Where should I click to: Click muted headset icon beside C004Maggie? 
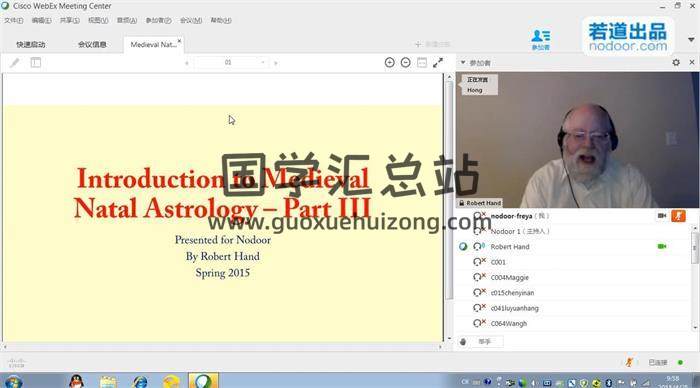click(479, 277)
